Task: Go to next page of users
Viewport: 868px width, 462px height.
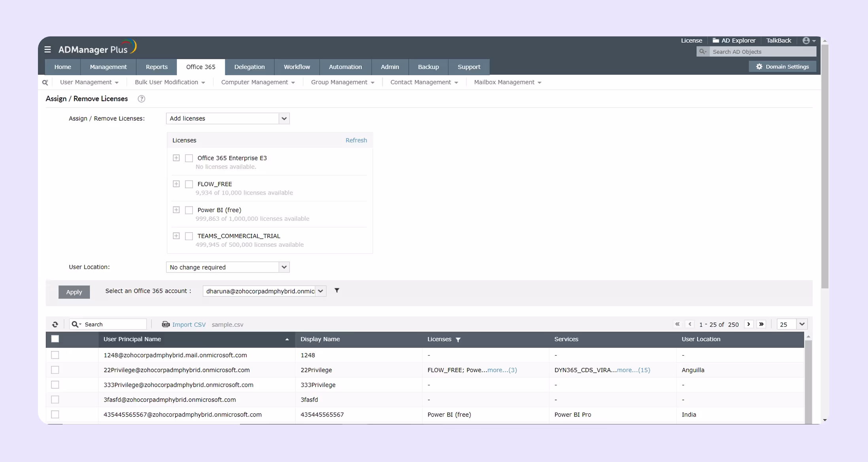Action: pos(749,324)
